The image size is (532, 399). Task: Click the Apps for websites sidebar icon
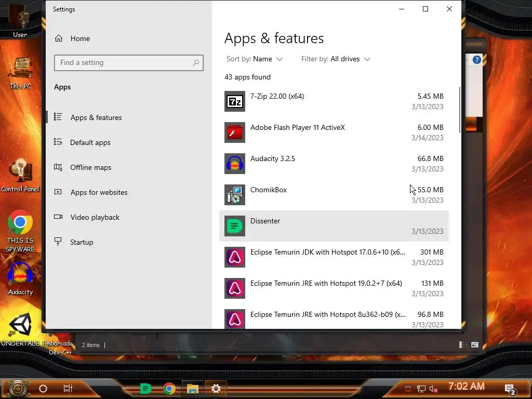[58, 192]
